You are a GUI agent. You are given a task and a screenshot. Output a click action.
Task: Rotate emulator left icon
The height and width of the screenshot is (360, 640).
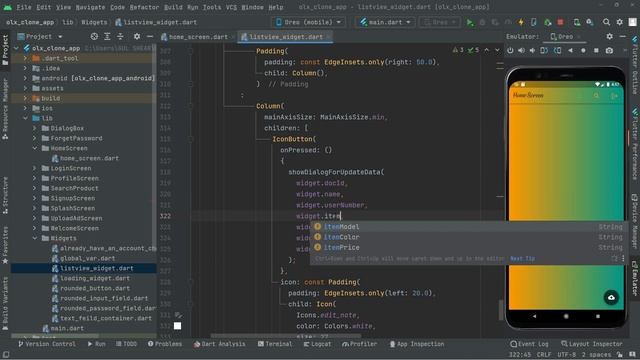point(544,50)
